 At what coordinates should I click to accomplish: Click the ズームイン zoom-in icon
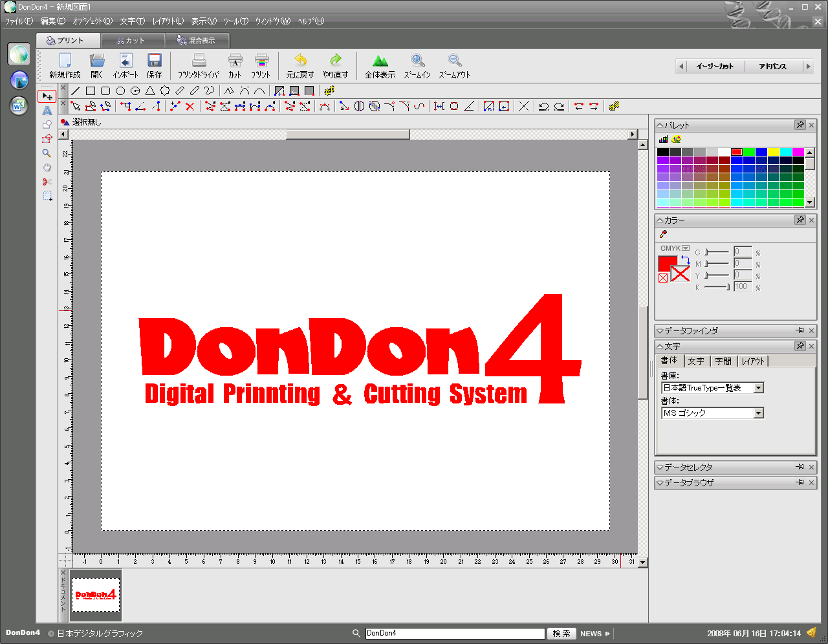(x=418, y=65)
